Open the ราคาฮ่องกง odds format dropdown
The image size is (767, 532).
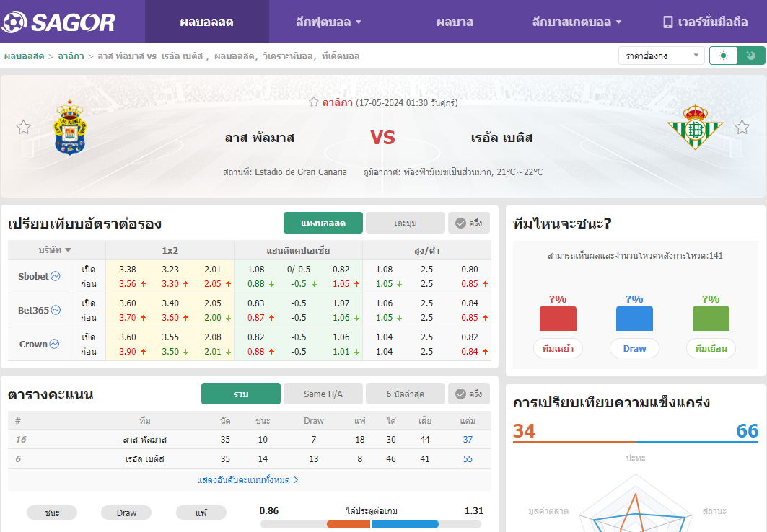pos(662,56)
